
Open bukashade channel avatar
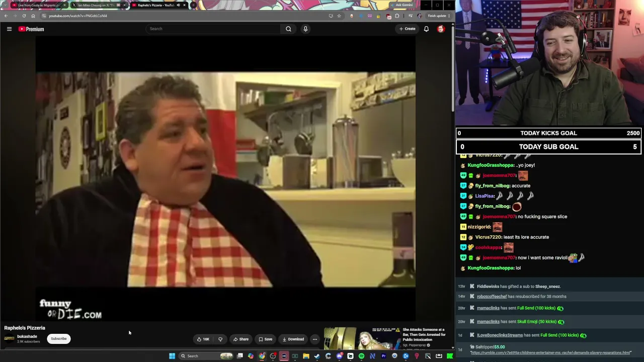click(x=9, y=338)
